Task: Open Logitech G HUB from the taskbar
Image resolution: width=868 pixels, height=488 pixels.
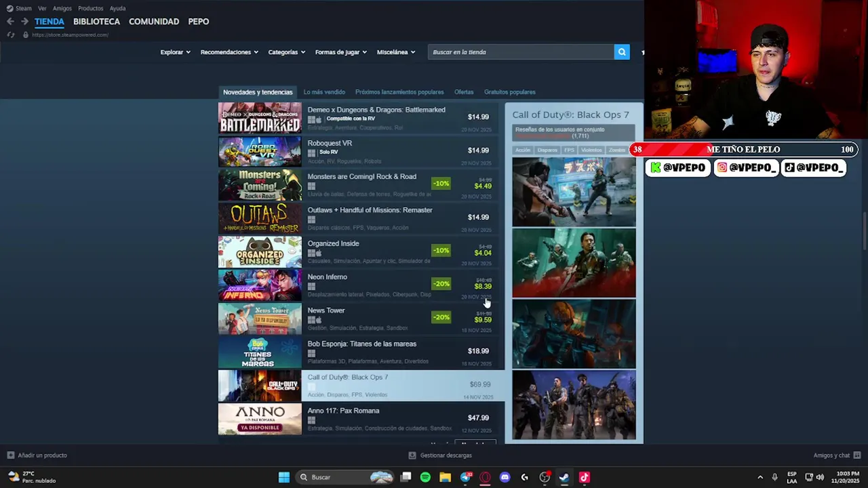Action: pos(524,477)
